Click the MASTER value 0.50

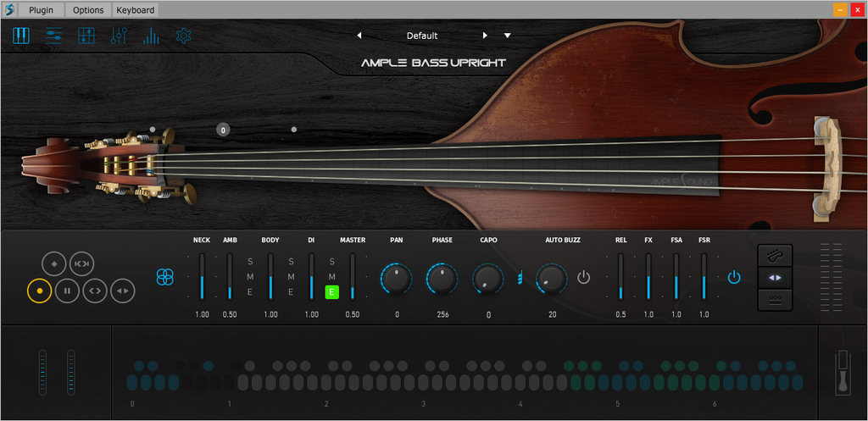tap(353, 315)
